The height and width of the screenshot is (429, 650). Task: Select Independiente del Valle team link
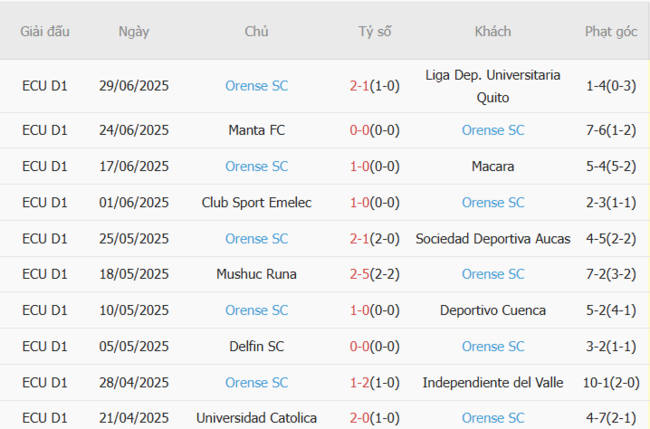(493, 382)
